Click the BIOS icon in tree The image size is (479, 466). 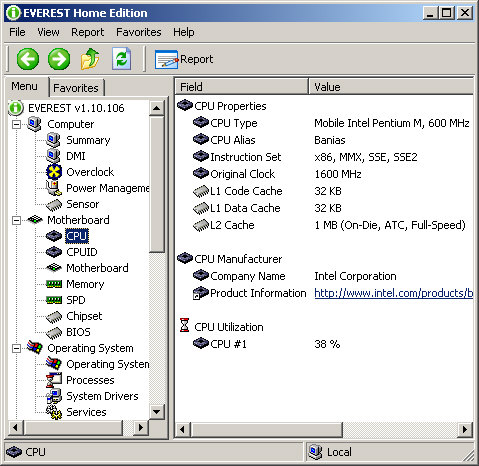pyautogui.click(x=54, y=332)
